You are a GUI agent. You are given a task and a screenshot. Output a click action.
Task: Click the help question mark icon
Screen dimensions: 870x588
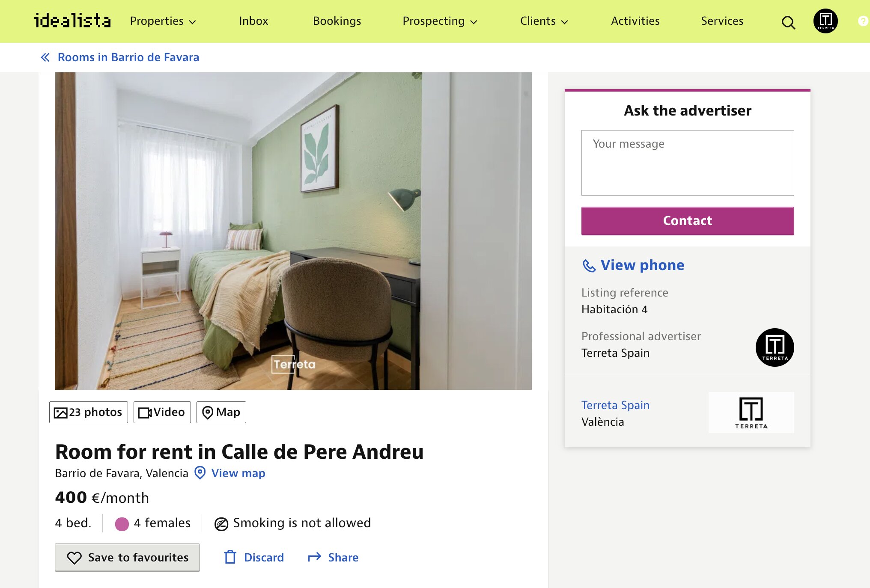click(x=863, y=21)
